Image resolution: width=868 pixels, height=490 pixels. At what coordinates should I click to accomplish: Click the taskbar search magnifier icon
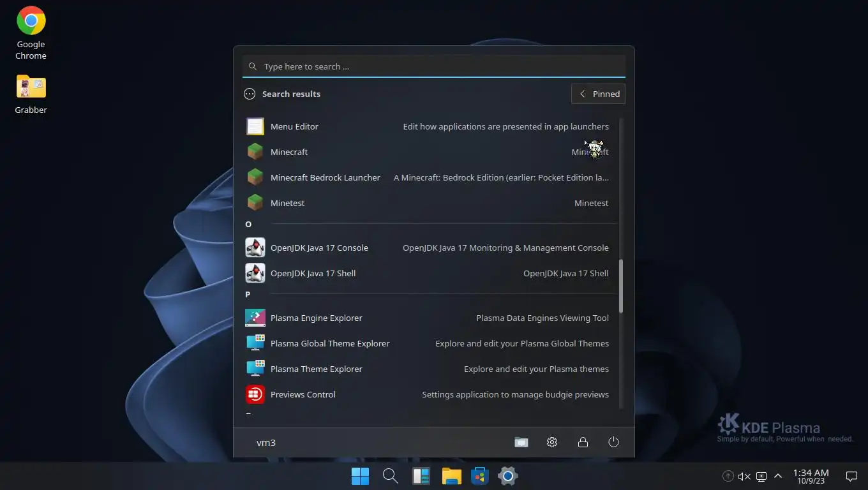coord(391,476)
